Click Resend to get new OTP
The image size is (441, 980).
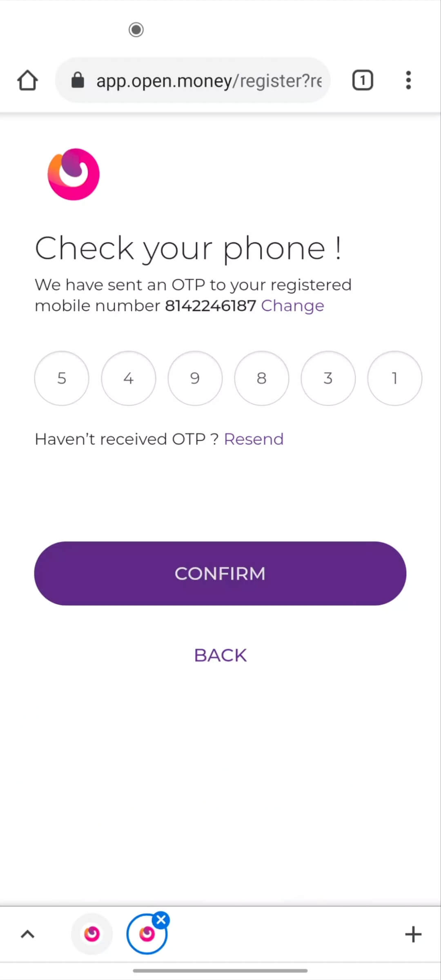point(254,439)
